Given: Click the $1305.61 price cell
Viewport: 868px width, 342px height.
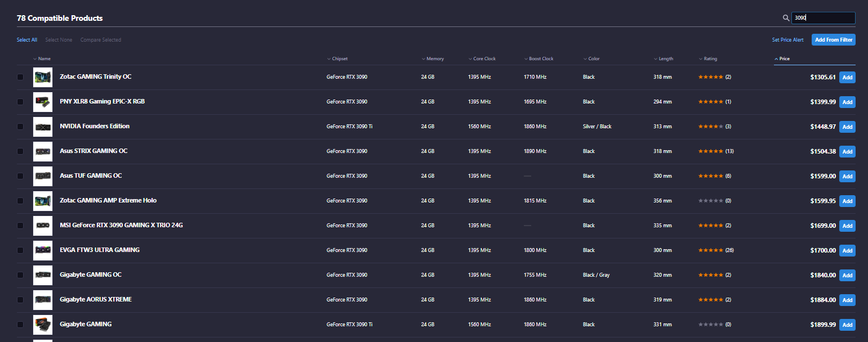Looking at the screenshot, I should [822, 77].
